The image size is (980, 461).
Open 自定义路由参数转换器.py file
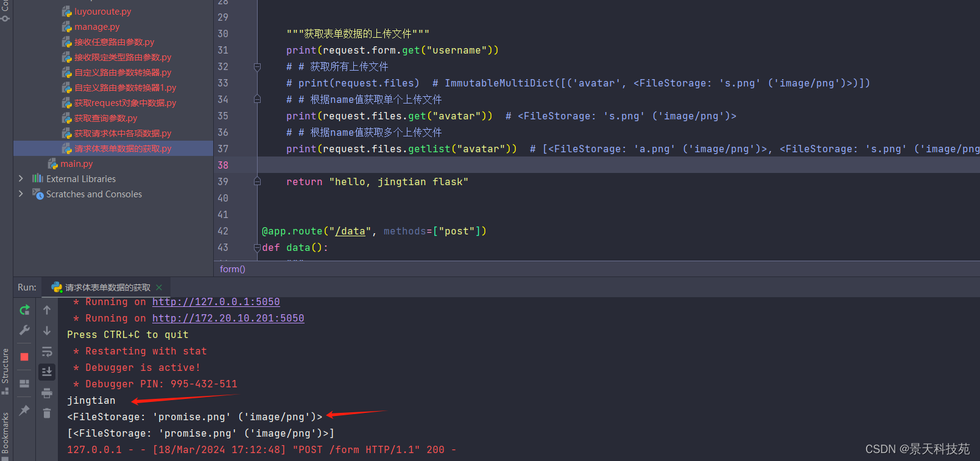pos(123,72)
